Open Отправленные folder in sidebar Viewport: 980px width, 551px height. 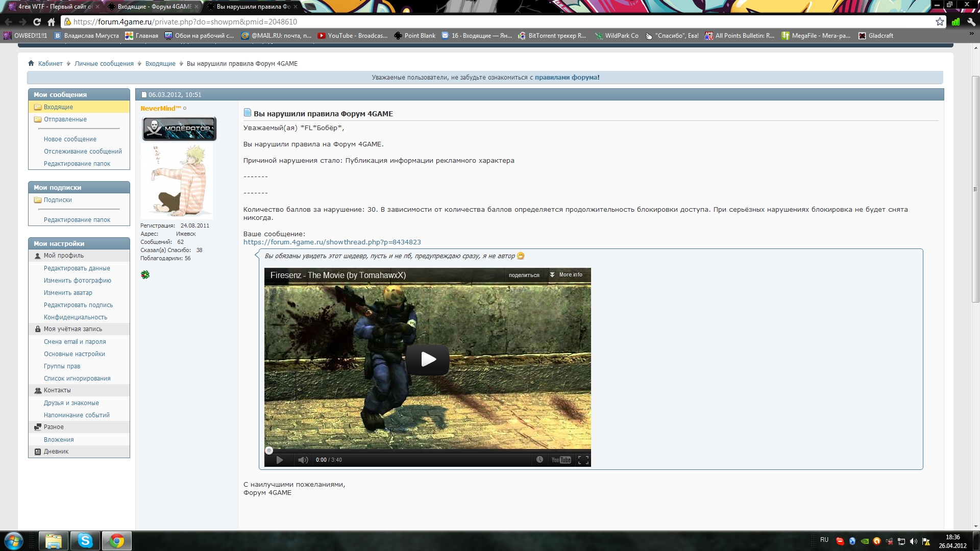click(65, 119)
